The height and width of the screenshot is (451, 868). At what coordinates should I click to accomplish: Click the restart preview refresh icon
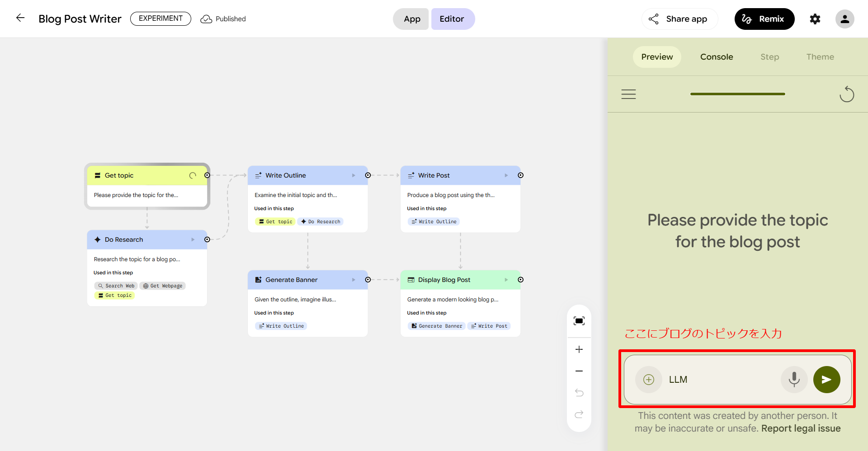tap(846, 94)
